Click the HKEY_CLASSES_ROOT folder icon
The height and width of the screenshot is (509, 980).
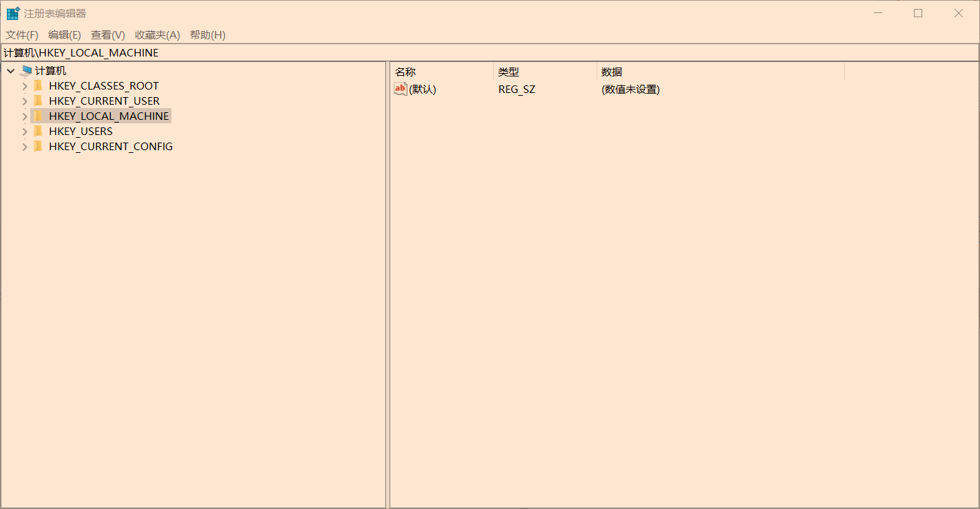39,86
